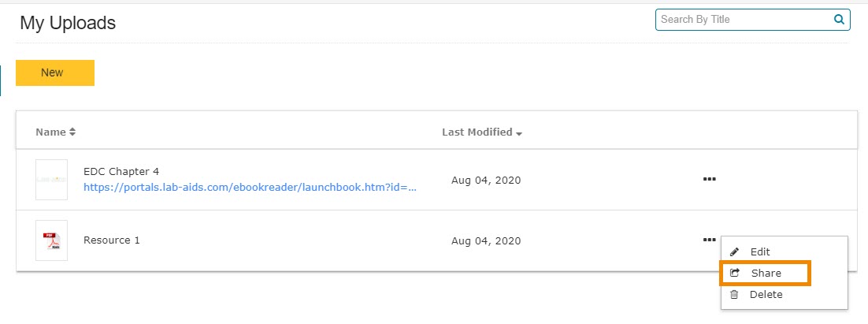The width and height of the screenshot is (868, 324).
Task: Click the My Uploads heading
Action: click(x=68, y=23)
